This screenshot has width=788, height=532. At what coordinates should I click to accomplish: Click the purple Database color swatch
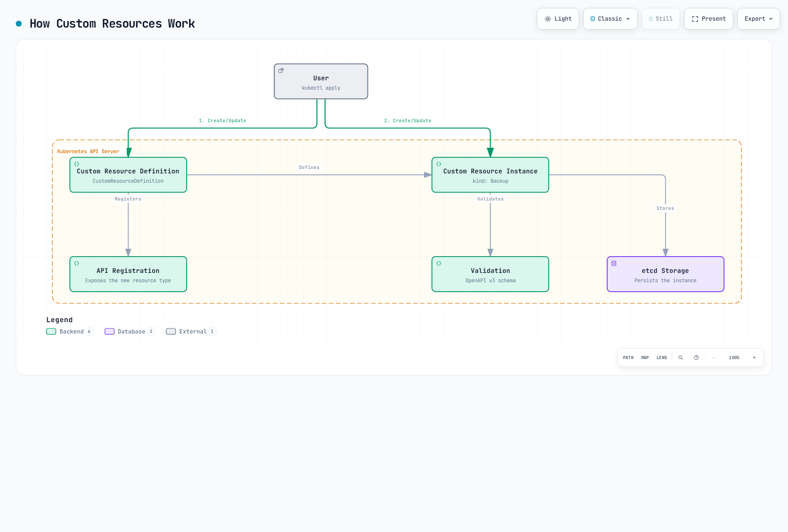tap(109, 332)
